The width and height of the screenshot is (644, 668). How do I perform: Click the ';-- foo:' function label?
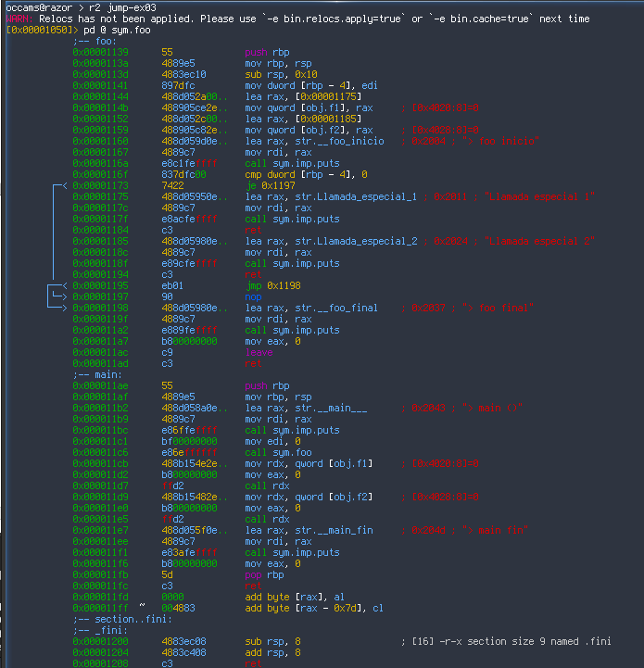click(x=95, y=41)
